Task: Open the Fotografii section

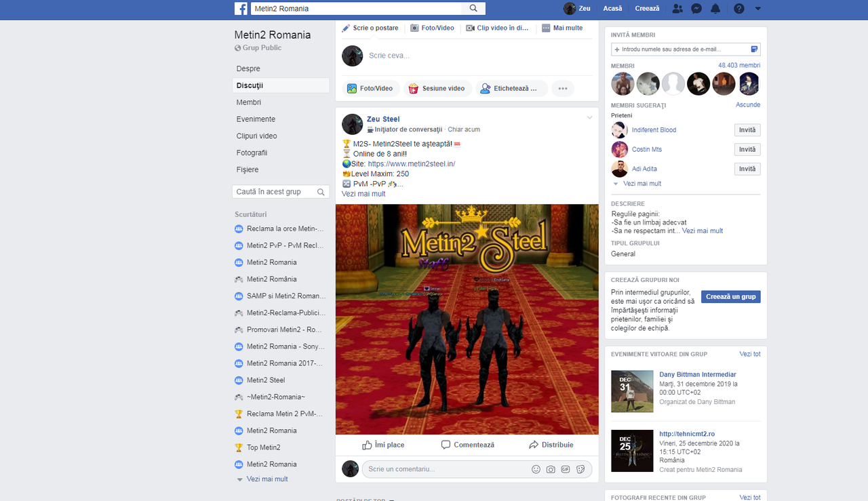Action: click(x=252, y=153)
